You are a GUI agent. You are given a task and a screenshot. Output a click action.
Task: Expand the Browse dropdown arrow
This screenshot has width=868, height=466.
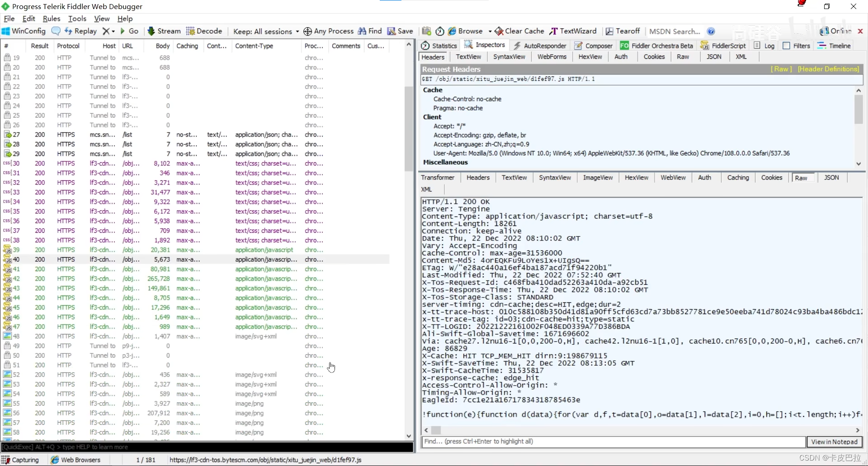pyautogui.click(x=490, y=31)
